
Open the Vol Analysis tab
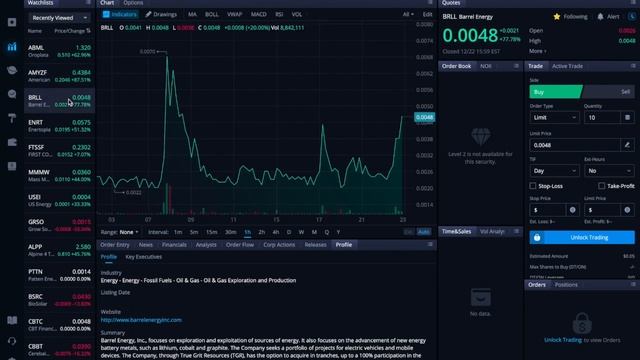pyautogui.click(x=492, y=231)
